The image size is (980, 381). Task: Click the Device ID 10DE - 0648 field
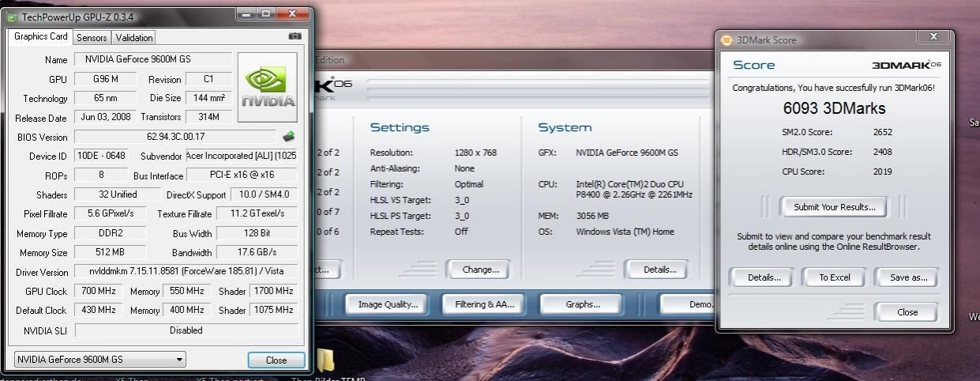pyautogui.click(x=101, y=156)
